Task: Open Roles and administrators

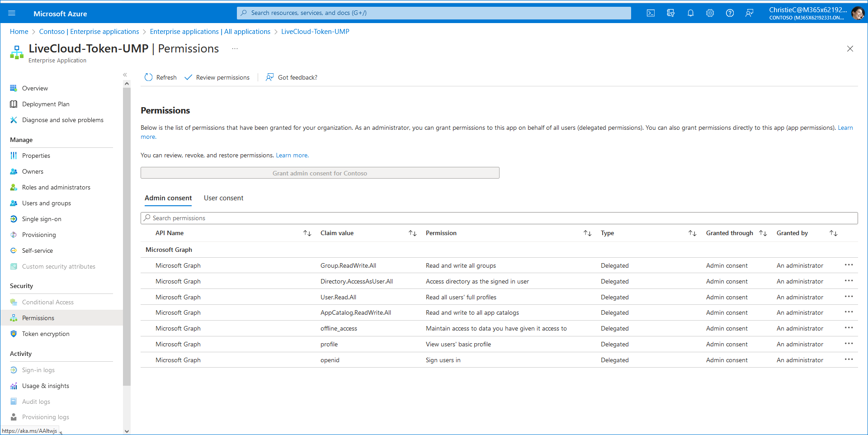Action: coord(56,187)
